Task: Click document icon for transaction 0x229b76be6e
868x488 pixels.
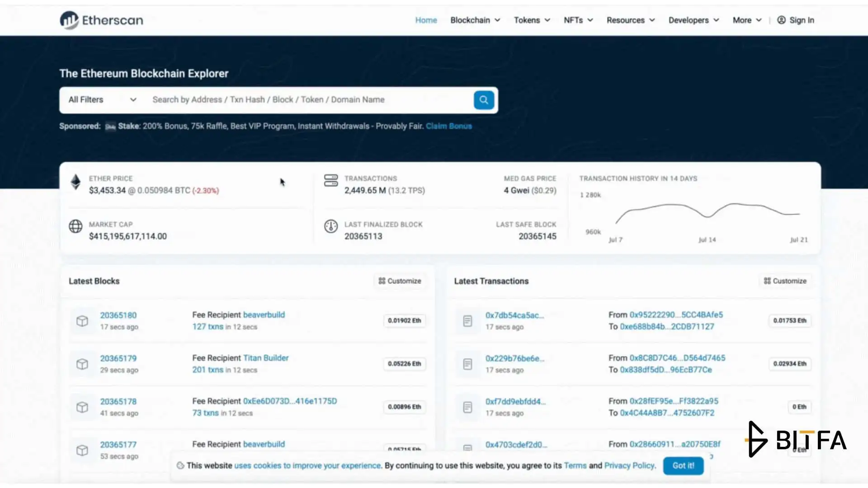Action: point(467,364)
